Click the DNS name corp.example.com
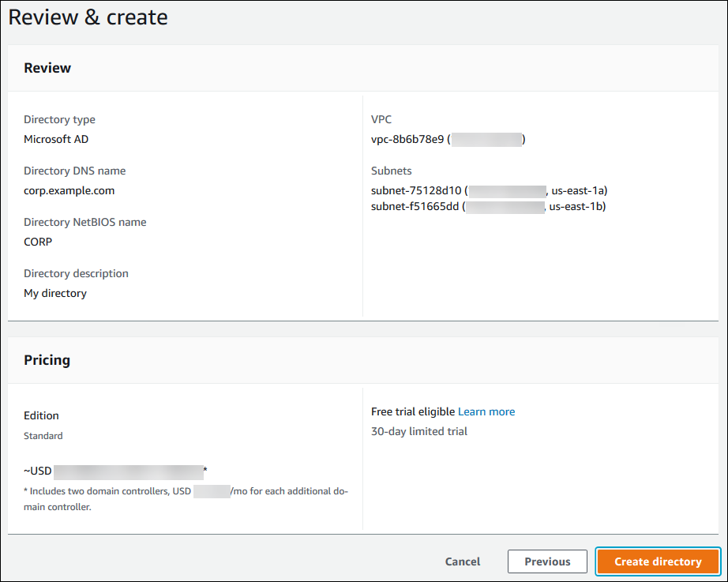 coord(69,190)
